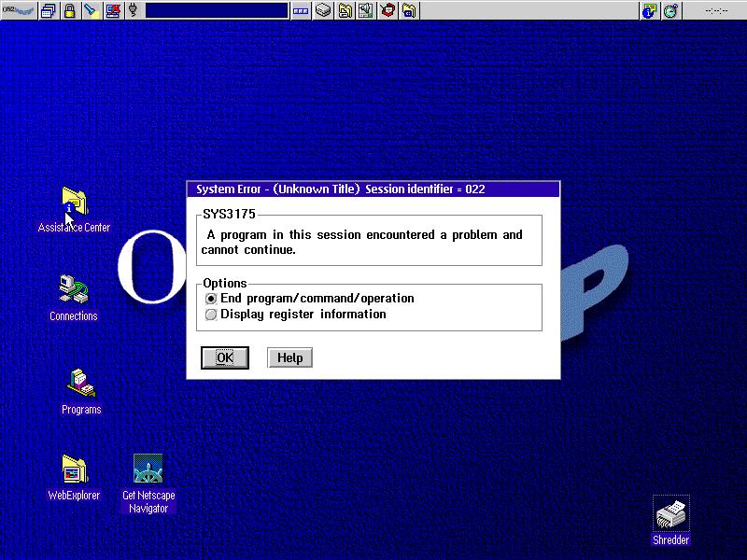Open the Connections desktop icon

tap(74, 289)
